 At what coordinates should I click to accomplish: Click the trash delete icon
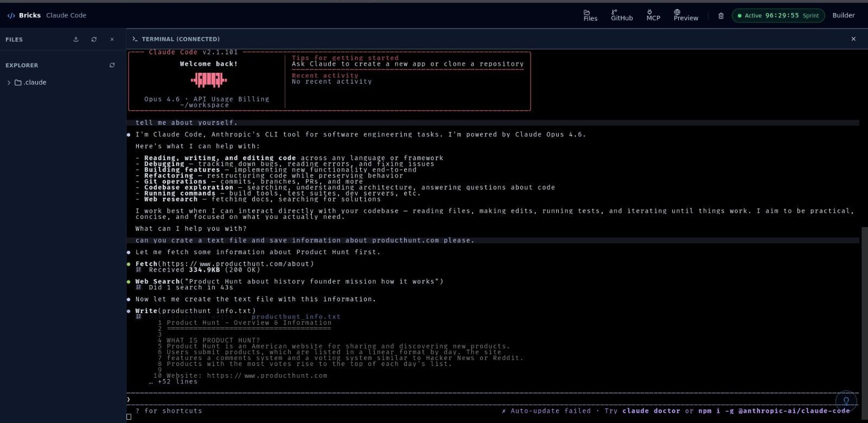click(x=721, y=16)
